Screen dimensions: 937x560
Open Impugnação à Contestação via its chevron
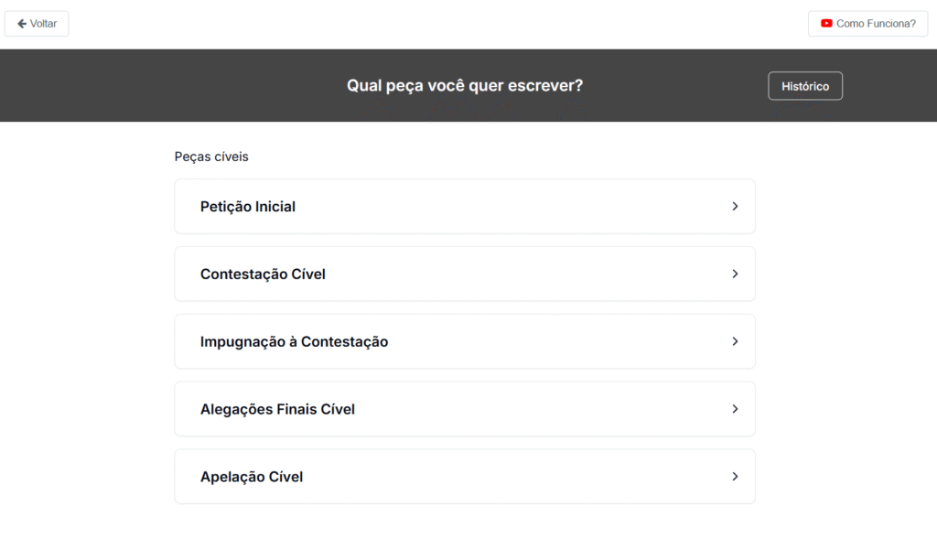click(x=735, y=341)
